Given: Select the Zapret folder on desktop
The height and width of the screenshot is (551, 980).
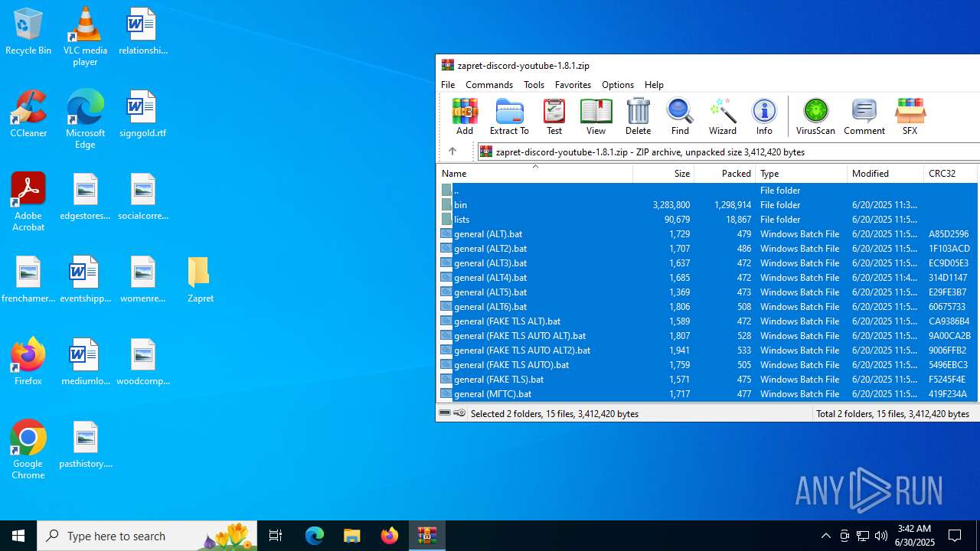Looking at the screenshot, I should [200, 279].
